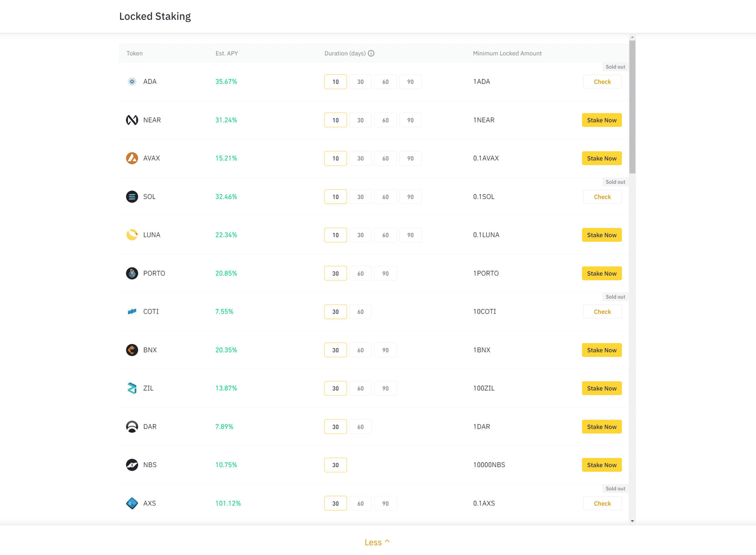756x555 pixels.
Task: Click the Duration info icon in header
Action: pyautogui.click(x=371, y=53)
